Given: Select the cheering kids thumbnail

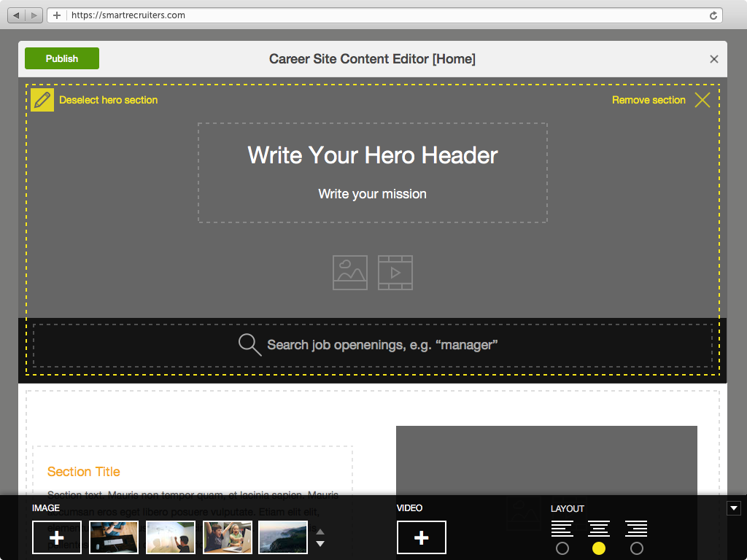Looking at the screenshot, I should (x=228, y=537).
